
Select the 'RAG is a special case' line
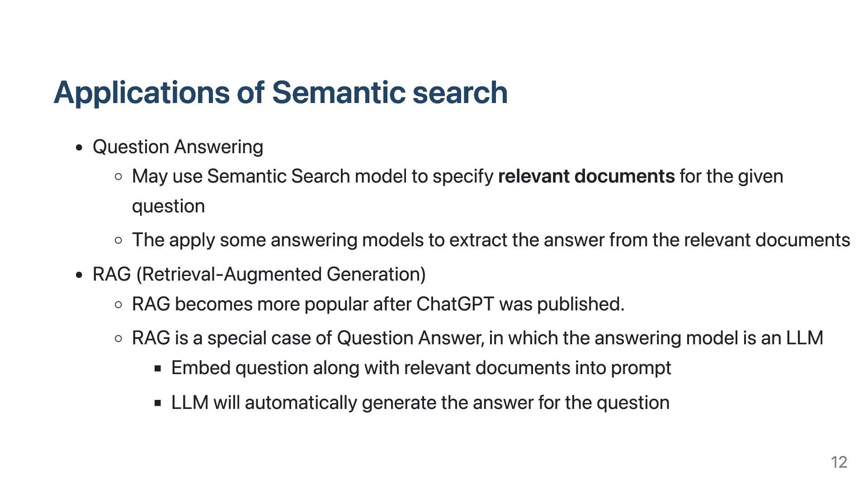(477, 338)
